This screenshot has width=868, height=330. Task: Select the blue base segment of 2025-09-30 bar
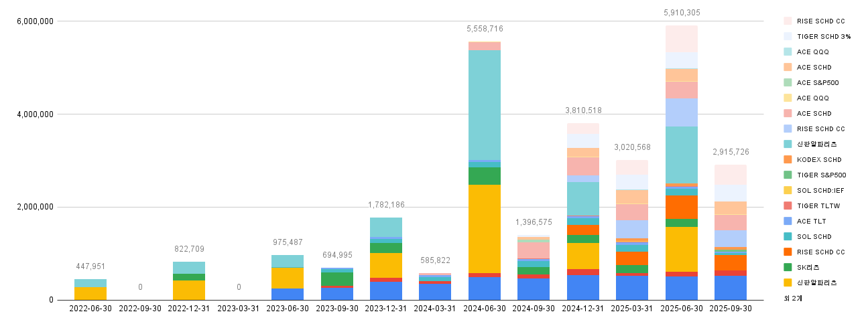(x=731, y=288)
